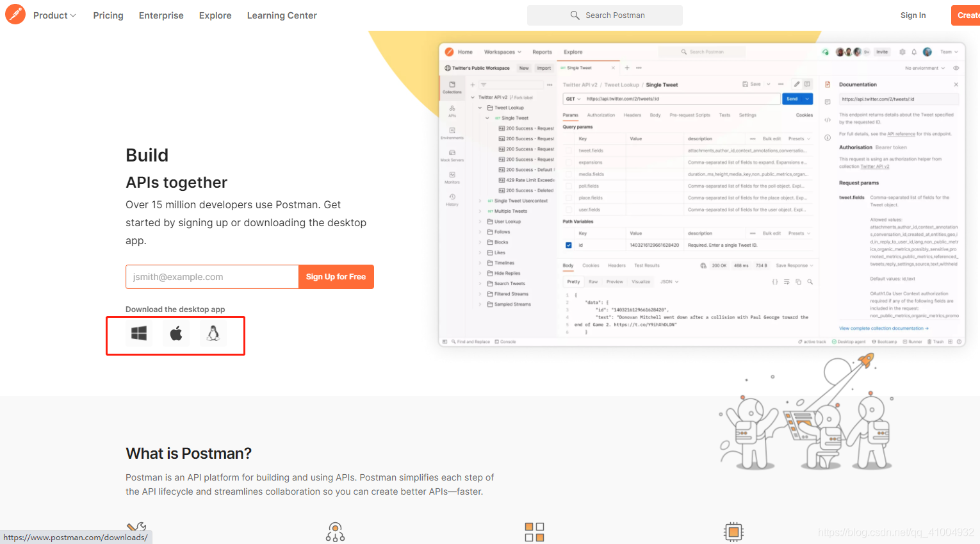Search the response with the magnifier icon
Screen dimensions: 980x544
[810, 282]
